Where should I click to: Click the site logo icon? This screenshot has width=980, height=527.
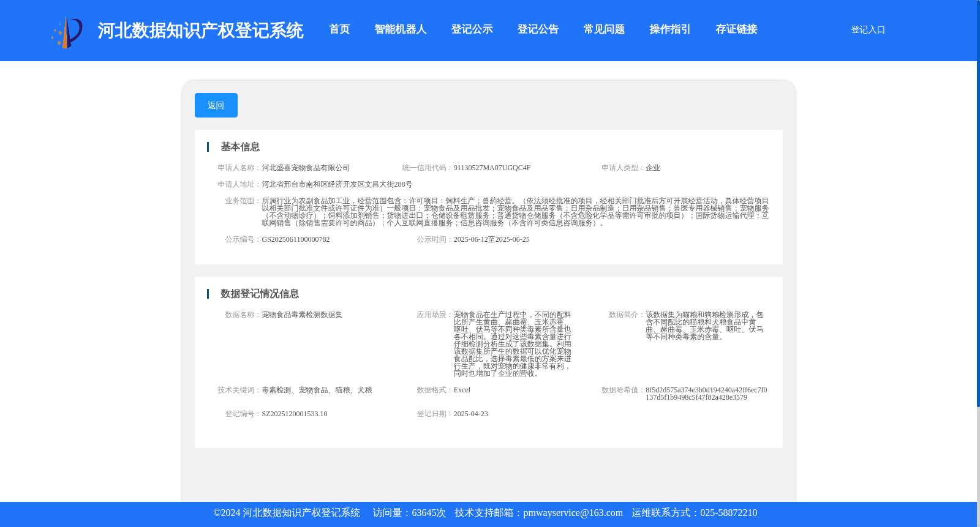67,32
